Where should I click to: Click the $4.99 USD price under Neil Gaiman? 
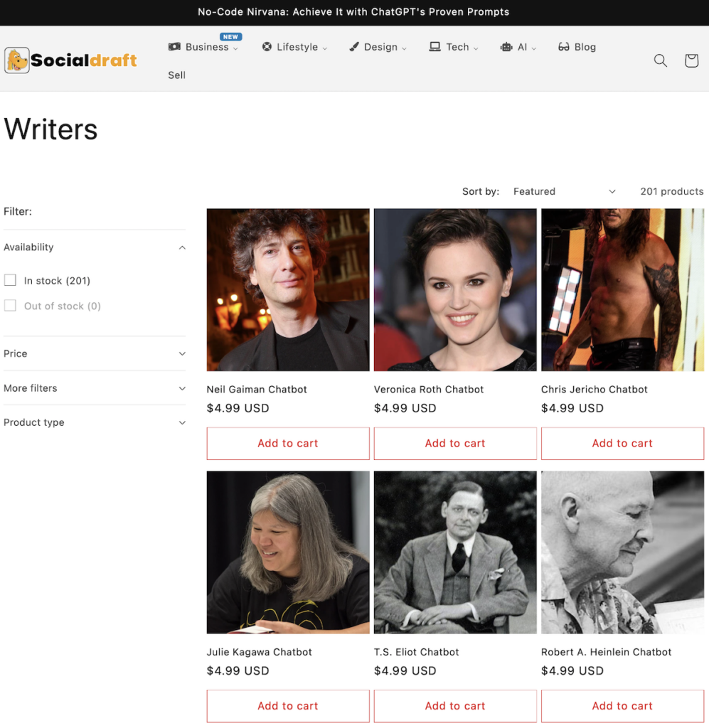[238, 408]
